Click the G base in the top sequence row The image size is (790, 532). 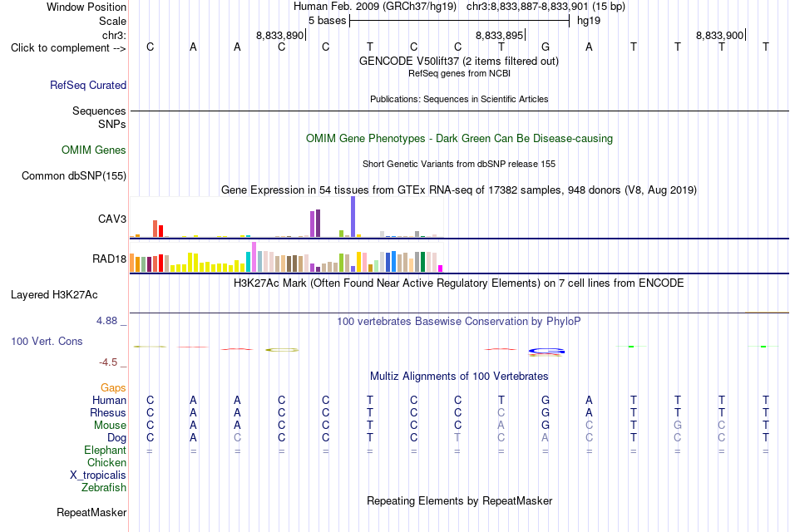(546, 47)
